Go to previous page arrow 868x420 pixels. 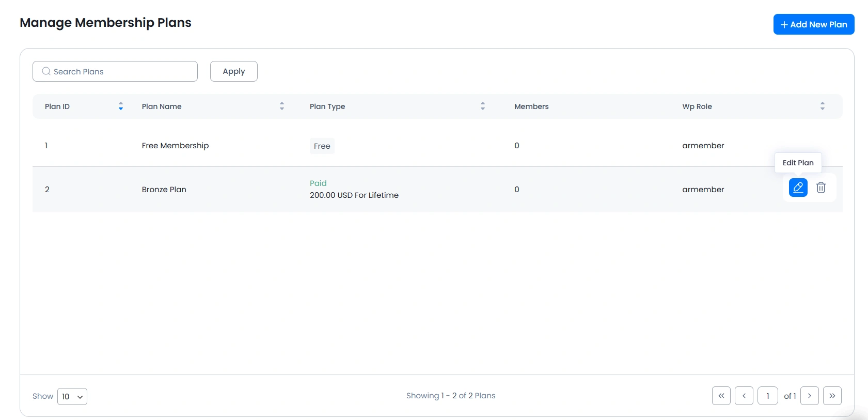click(x=744, y=396)
